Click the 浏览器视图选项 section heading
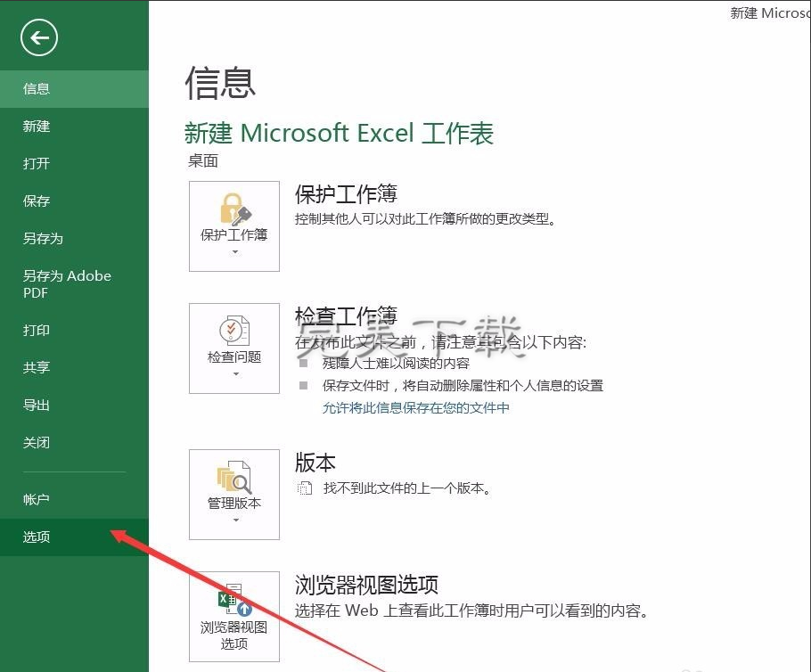 point(366,585)
